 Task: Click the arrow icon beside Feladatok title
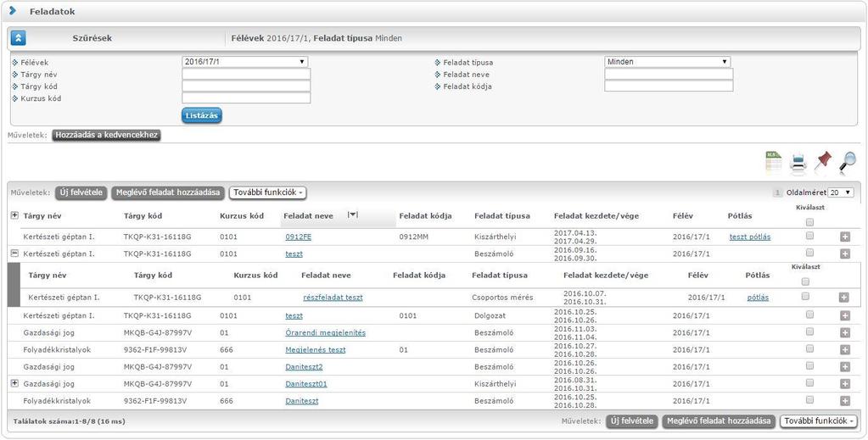click(x=13, y=10)
